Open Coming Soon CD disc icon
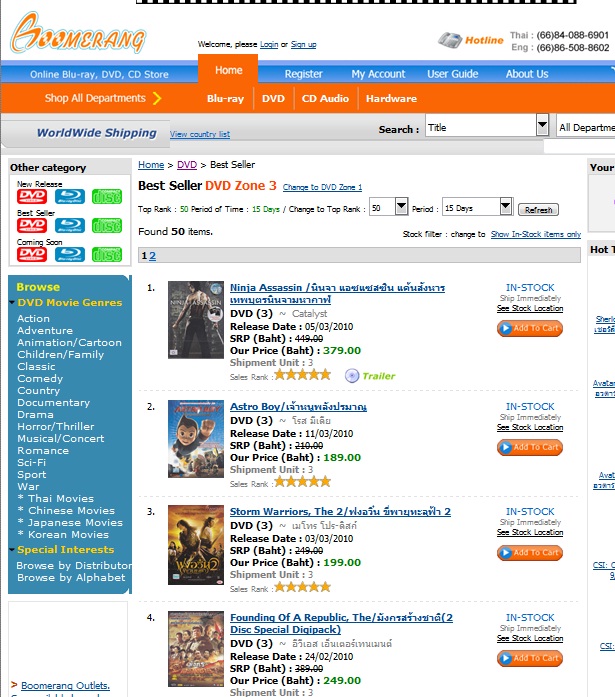Viewport: 615px width, 697px height. (107, 254)
